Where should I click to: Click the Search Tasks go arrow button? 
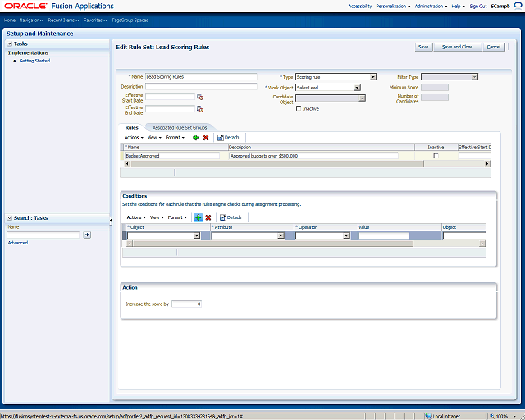pos(87,235)
